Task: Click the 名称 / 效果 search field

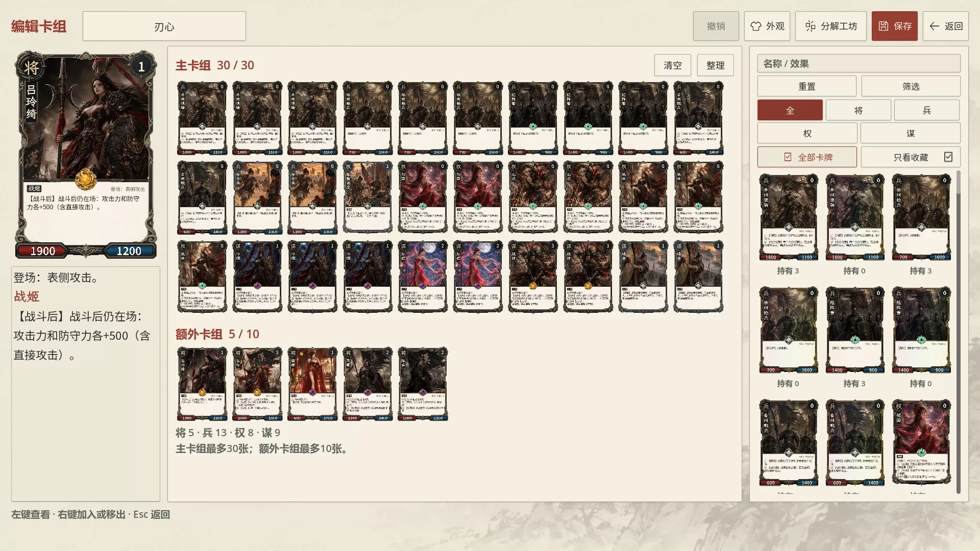Action: pyautogui.click(x=859, y=64)
